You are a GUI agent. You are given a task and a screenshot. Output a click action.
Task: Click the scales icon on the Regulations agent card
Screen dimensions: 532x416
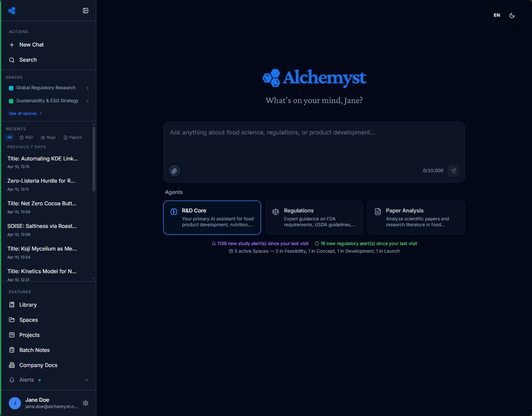(x=276, y=212)
